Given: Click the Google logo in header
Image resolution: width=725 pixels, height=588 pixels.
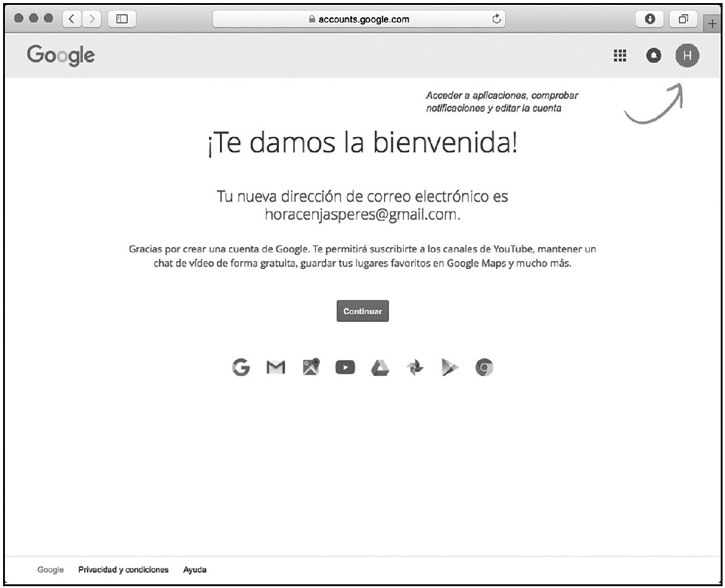Looking at the screenshot, I should [x=60, y=56].
